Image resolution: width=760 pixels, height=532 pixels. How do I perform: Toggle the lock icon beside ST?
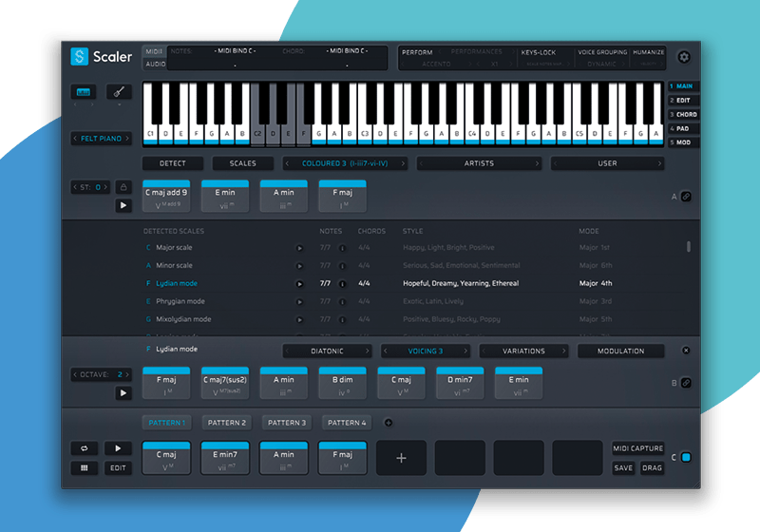pos(123,187)
